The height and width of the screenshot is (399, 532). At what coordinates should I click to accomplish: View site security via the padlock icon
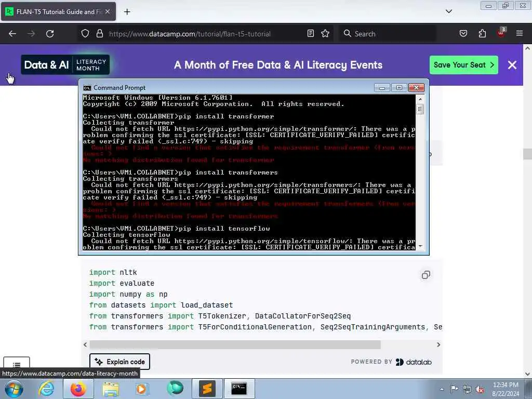(x=99, y=34)
